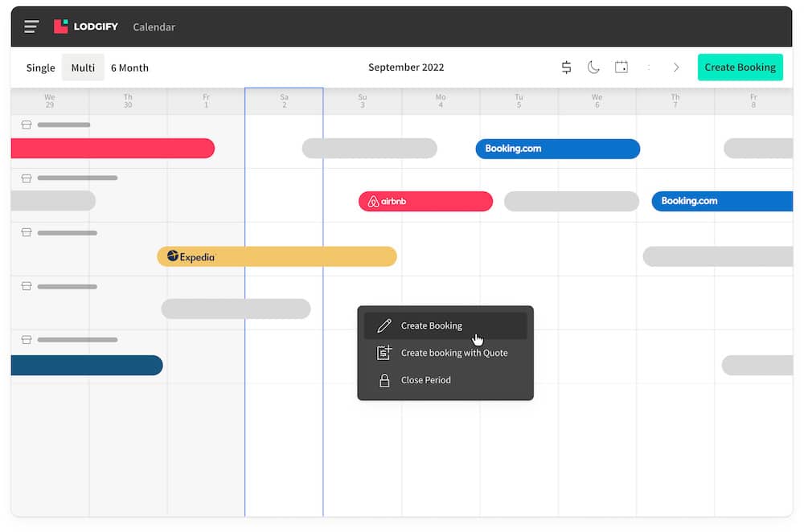Select the Sa 2 date column header

tap(284, 101)
